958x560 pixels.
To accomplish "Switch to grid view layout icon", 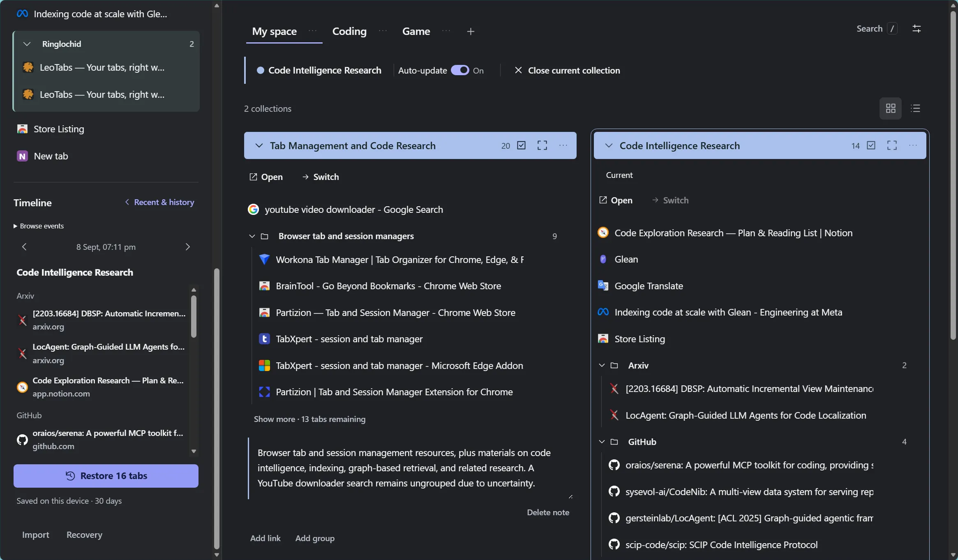I will tap(891, 108).
